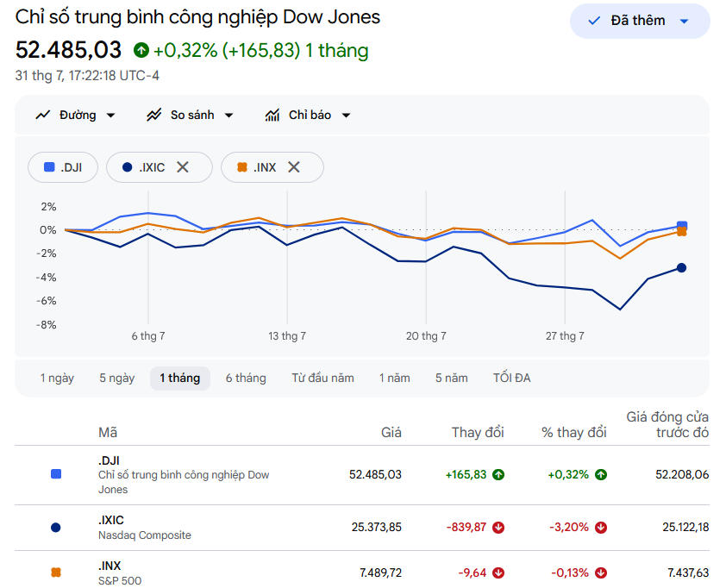Click the Thay đổi column header
726x588 pixels.
pos(478,433)
